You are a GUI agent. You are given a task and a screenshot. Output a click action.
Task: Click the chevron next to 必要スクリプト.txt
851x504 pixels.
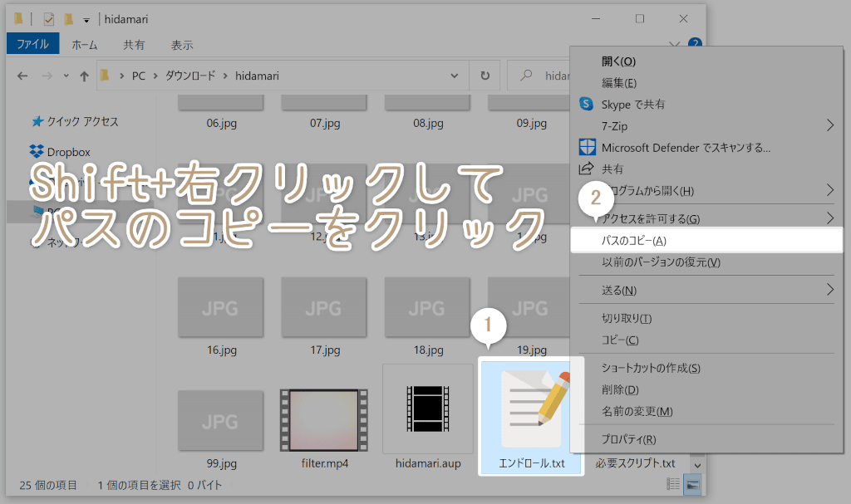(696, 465)
